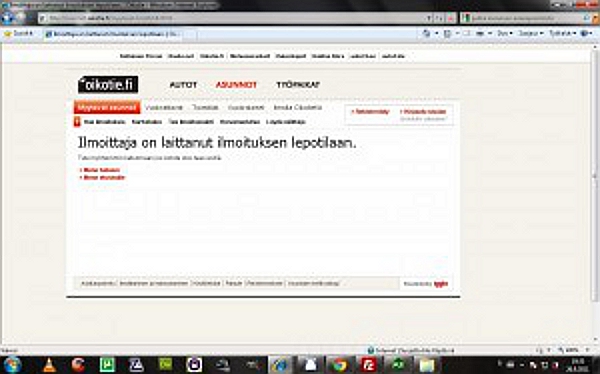
Task: Click the browser back button
Action: tap(8, 18)
